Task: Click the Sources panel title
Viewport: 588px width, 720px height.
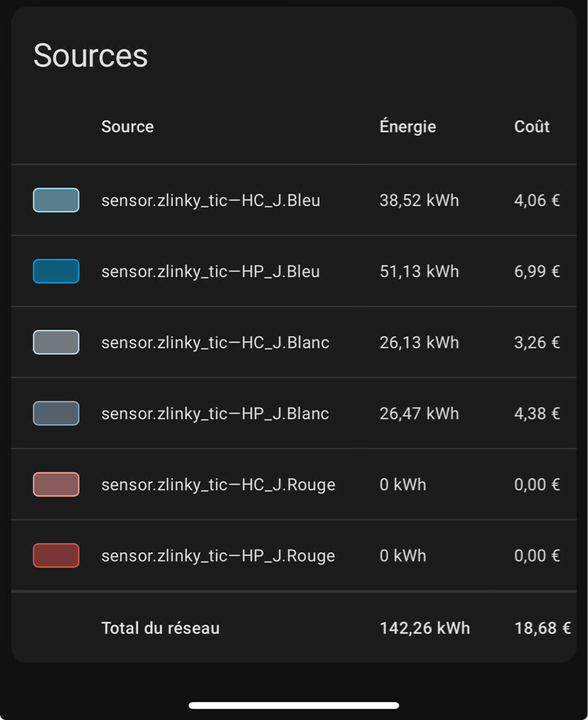Action: click(90, 55)
